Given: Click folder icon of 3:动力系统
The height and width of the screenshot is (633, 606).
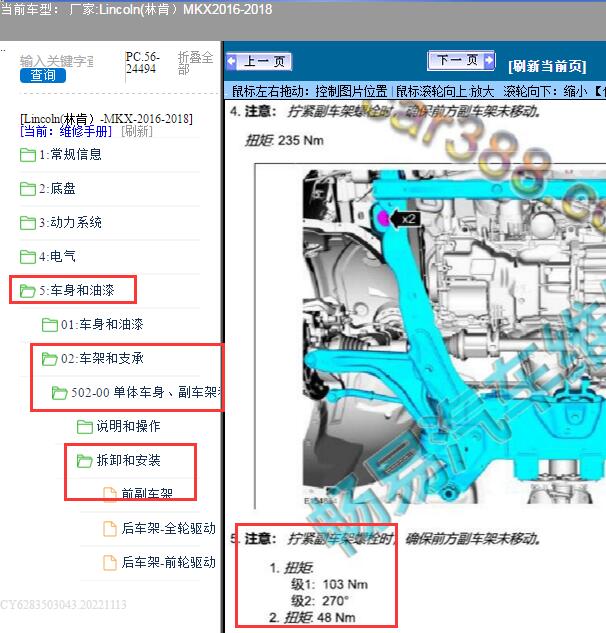Looking at the screenshot, I should (28, 222).
